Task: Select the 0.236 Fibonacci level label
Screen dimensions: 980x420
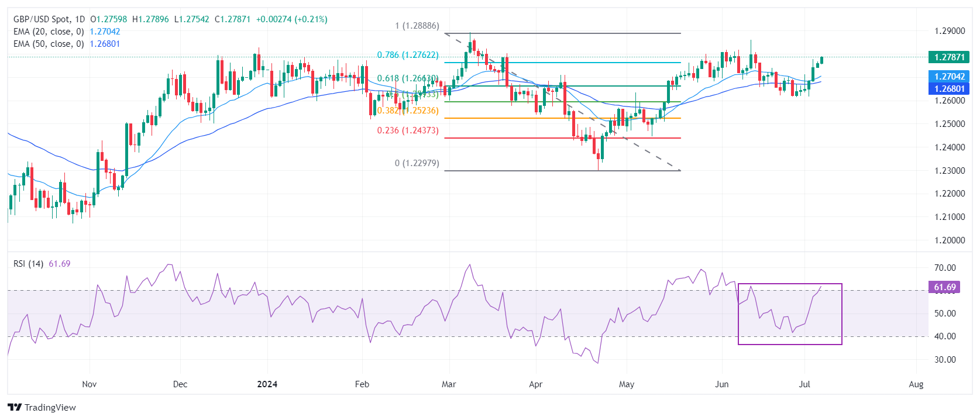Action: click(408, 130)
